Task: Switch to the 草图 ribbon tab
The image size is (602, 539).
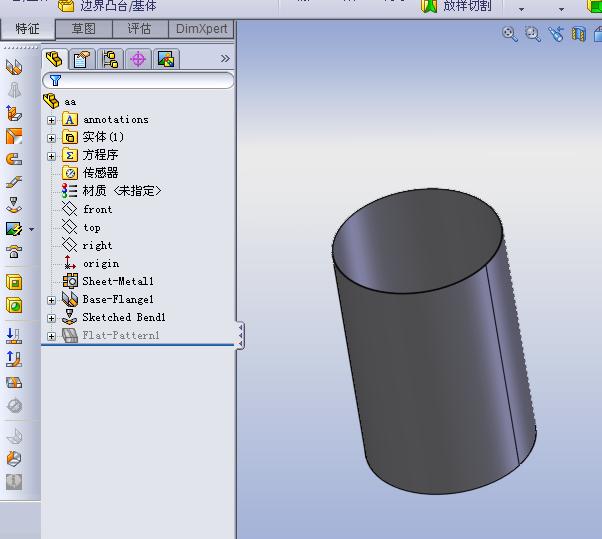Action: pos(84,29)
